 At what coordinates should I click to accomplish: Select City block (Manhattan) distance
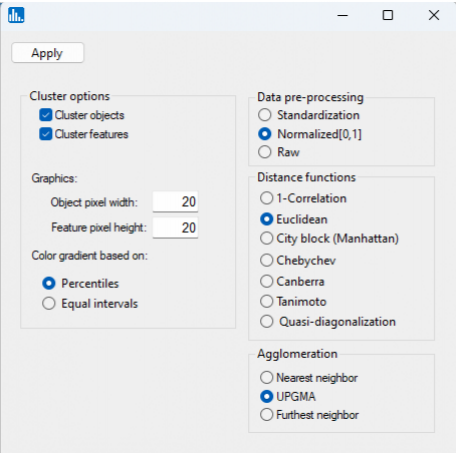pyautogui.click(x=266, y=239)
